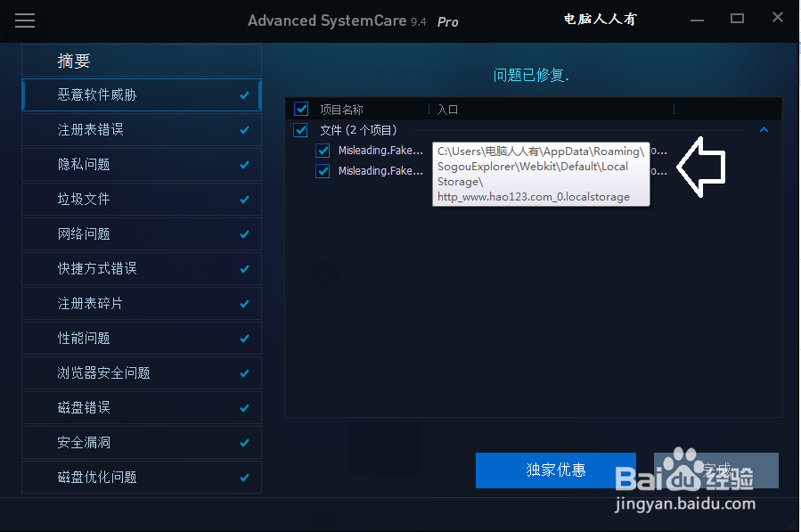
Task: Select 恶意软件威胁 category
Action: click(142, 95)
